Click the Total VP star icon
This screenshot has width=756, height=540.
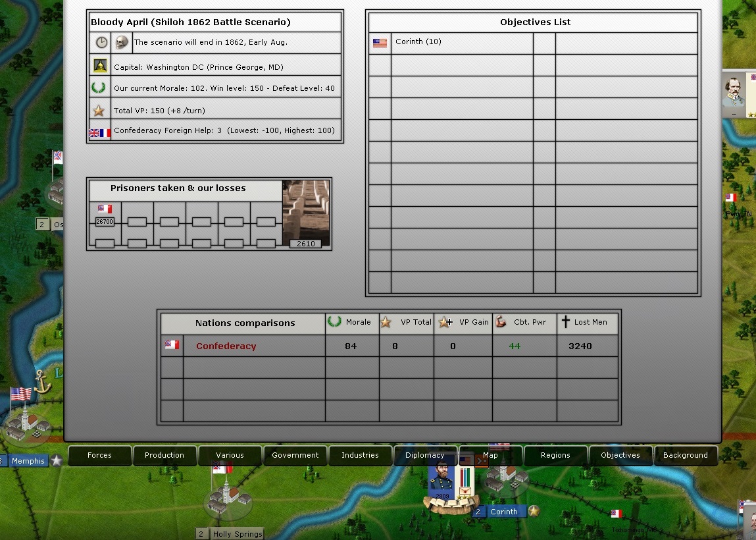pyautogui.click(x=99, y=110)
